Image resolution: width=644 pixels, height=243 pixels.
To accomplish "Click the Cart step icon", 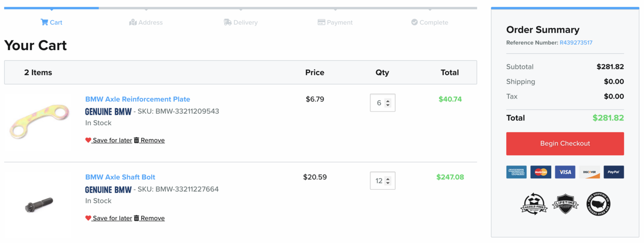I will pyautogui.click(x=44, y=22).
